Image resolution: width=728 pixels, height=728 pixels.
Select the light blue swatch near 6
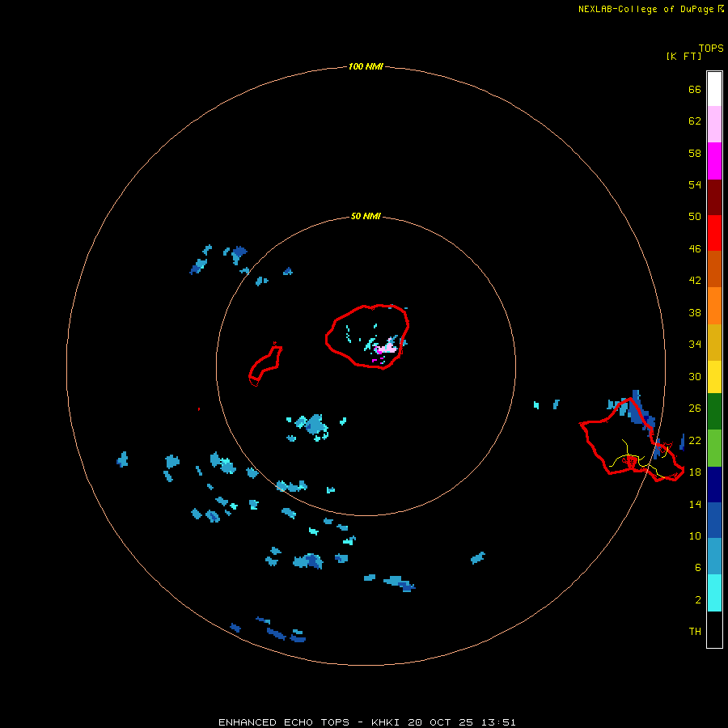click(714, 557)
